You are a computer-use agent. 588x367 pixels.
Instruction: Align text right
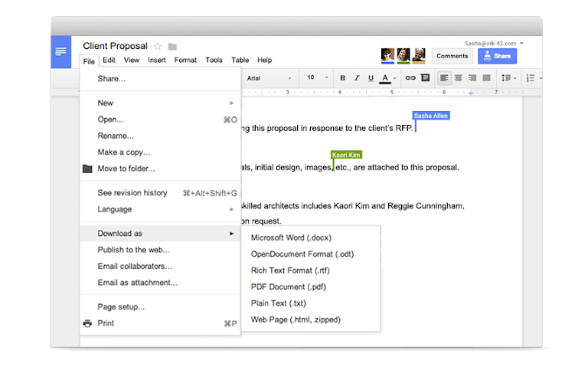point(472,77)
